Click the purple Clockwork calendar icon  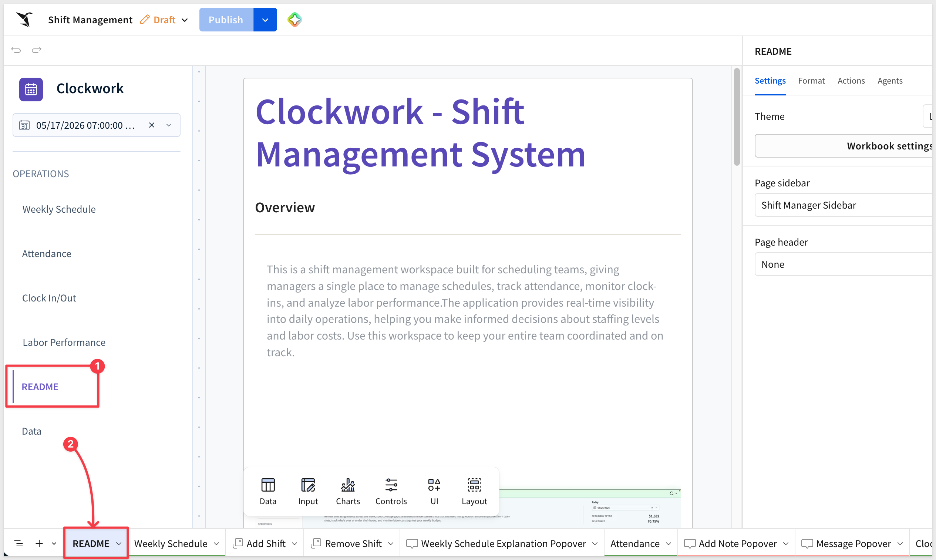point(31,89)
